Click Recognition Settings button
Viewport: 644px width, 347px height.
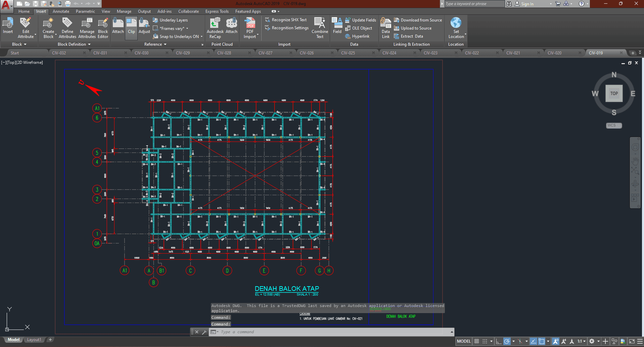290,28
